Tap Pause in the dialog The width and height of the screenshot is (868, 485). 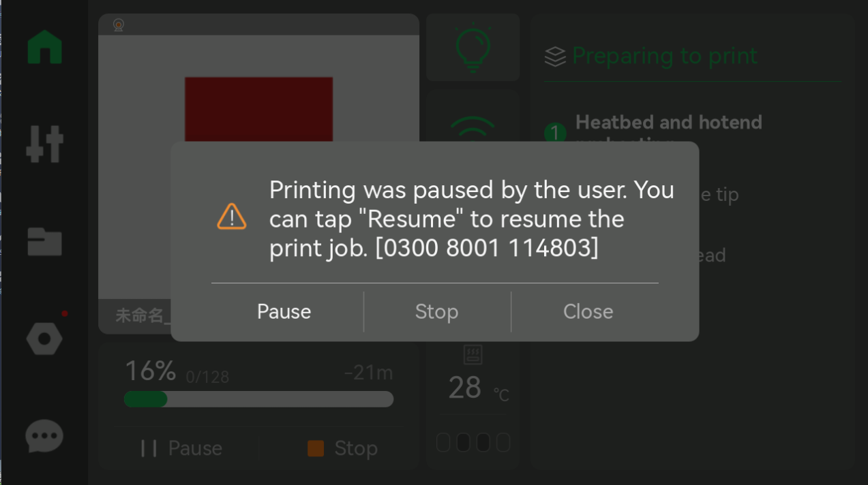click(x=284, y=311)
